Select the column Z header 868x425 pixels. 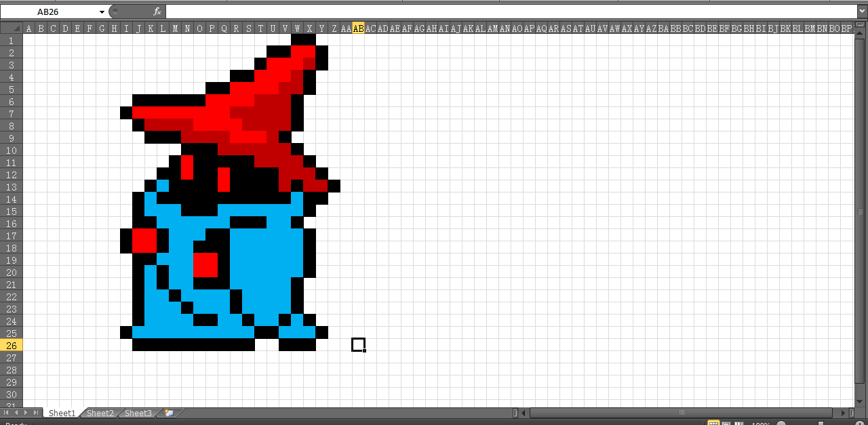334,28
